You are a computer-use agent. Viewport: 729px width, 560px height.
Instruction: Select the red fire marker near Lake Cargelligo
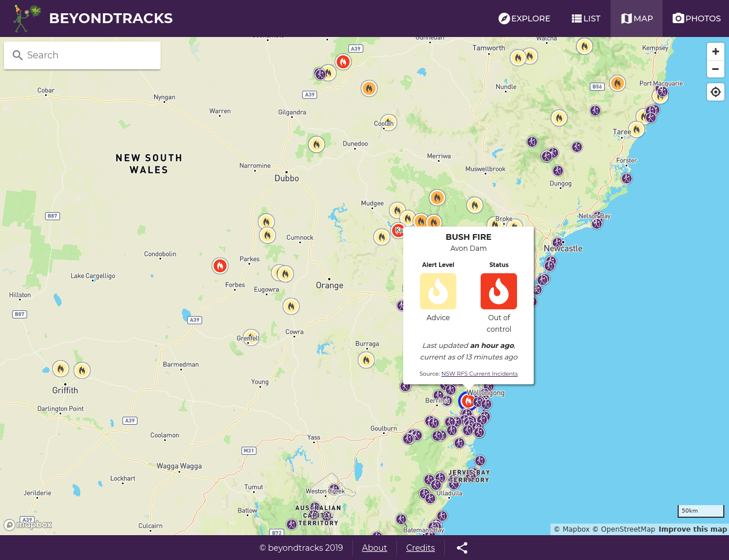point(220,266)
